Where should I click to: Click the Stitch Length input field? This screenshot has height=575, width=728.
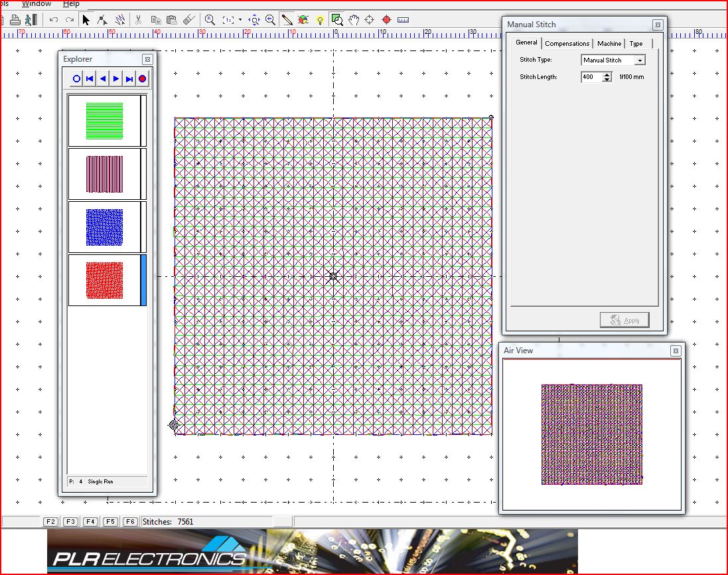pos(591,77)
